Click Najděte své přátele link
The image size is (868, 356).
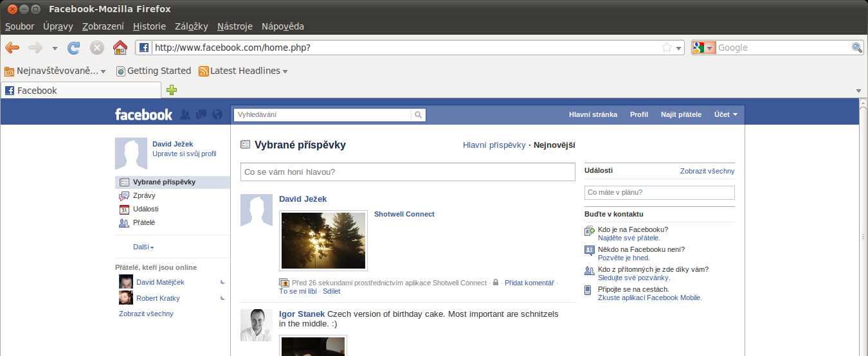(629, 238)
